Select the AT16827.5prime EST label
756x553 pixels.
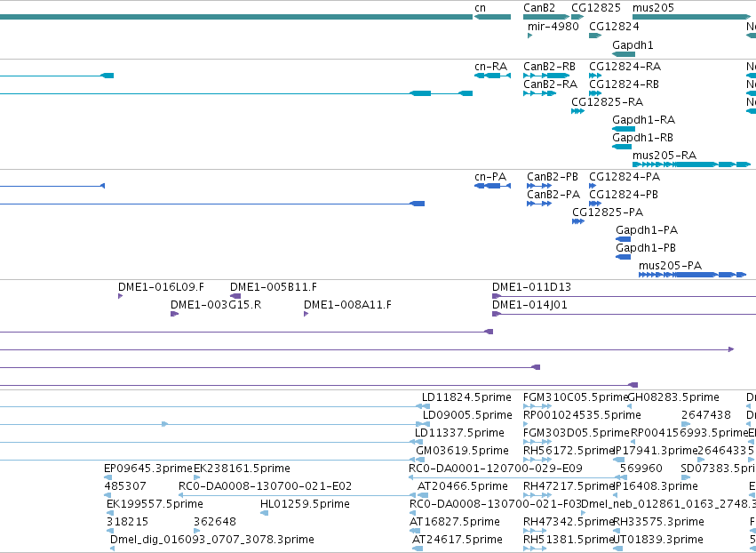[454, 522]
